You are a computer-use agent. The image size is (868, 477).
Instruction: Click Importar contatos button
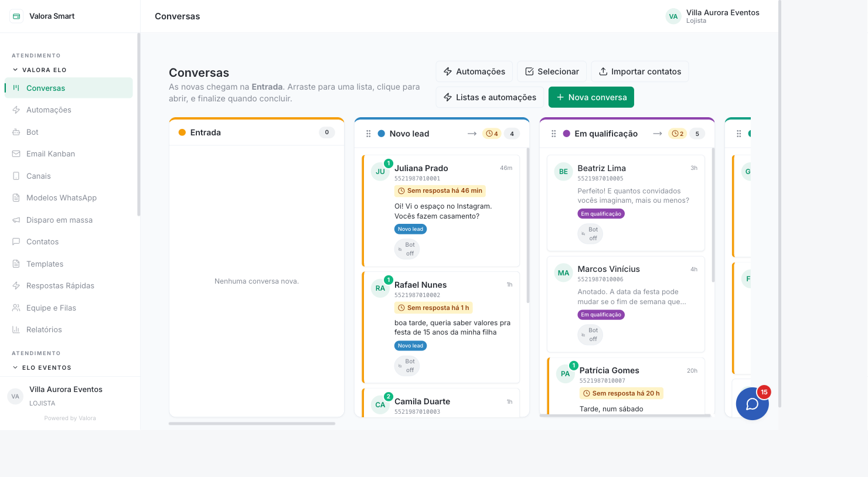(640, 71)
